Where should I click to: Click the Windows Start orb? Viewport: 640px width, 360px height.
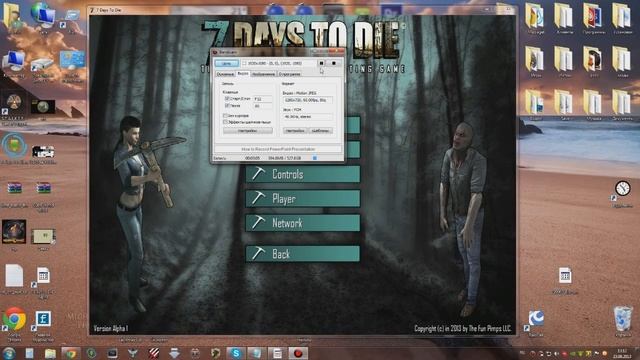[9, 353]
